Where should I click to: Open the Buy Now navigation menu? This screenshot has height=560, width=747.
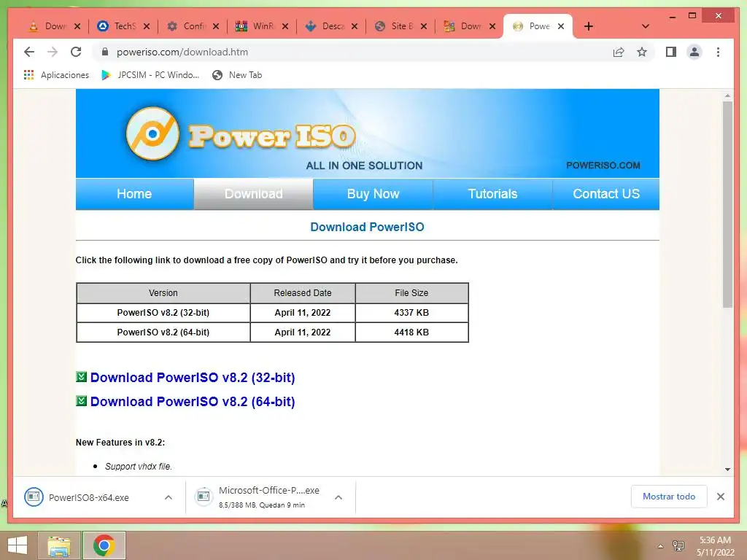point(373,194)
